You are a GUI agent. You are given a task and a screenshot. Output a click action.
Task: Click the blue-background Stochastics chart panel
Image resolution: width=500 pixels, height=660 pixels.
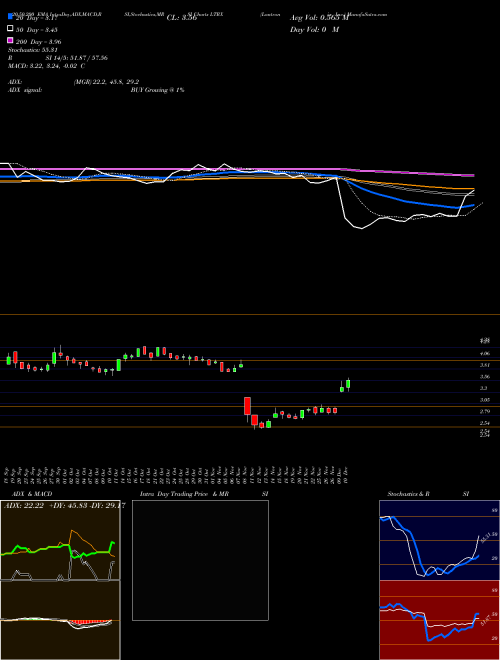(x=439, y=540)
